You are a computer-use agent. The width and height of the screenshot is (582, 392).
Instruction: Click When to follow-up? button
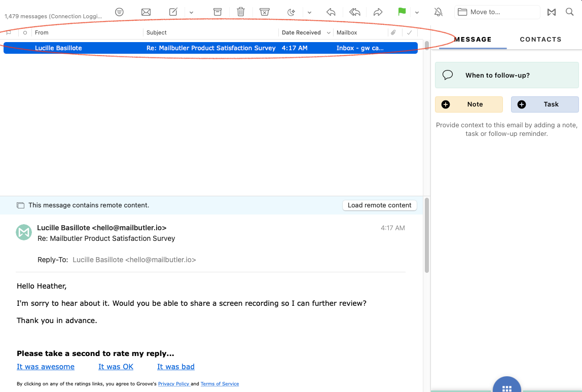point(506,75)
